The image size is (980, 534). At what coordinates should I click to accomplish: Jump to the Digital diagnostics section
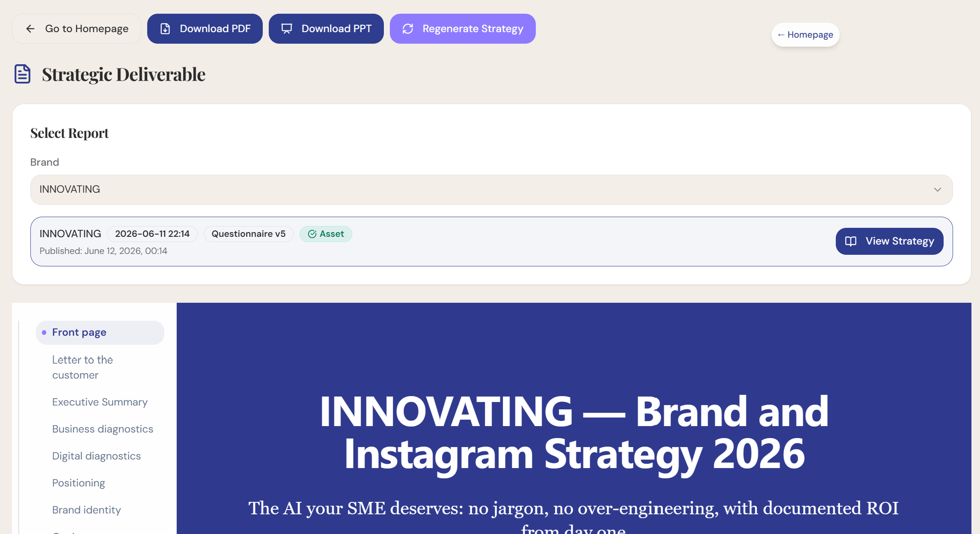tap(96, 456)
